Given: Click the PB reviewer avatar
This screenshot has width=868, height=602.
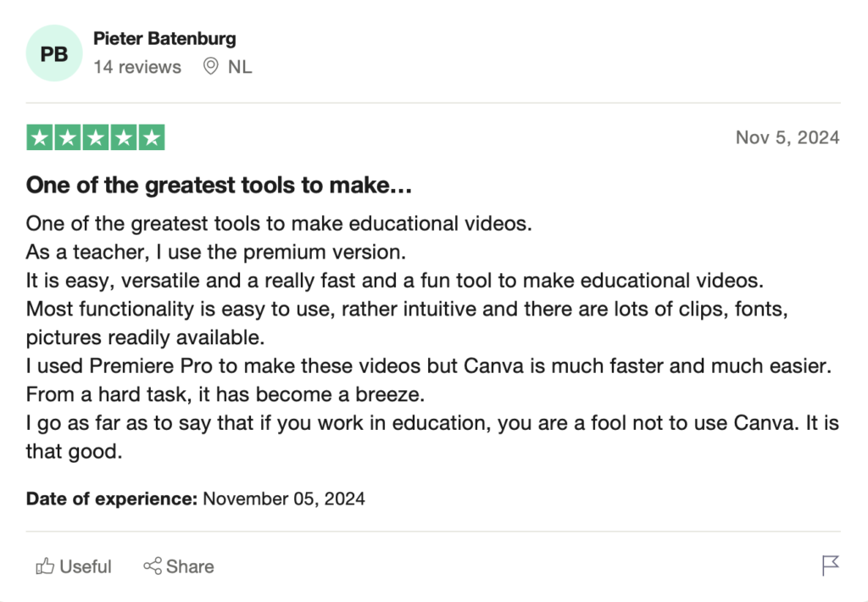Looking at the screenshot, I should [54, 53].
